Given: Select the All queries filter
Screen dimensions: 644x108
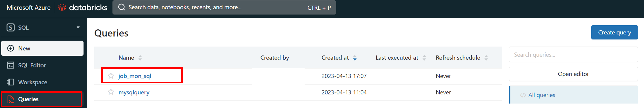Looking at the screenshot, I should 542,95.
